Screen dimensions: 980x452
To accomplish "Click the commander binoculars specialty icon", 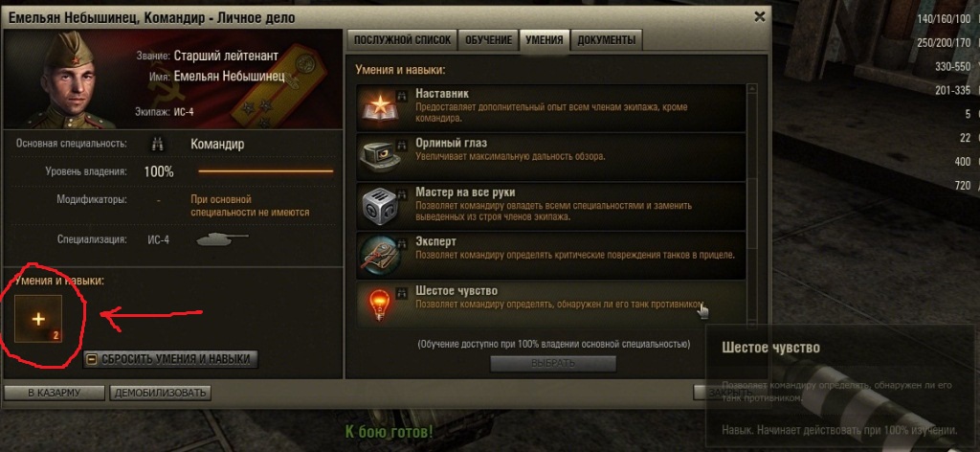I will pyautogui.click(x=157, y=145).
